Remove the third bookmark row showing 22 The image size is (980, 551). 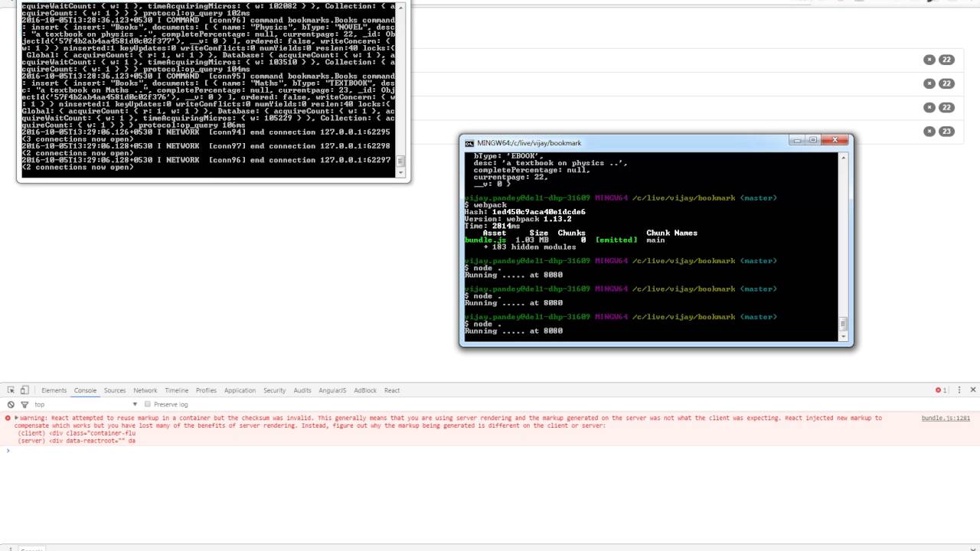tap(929, 107)
